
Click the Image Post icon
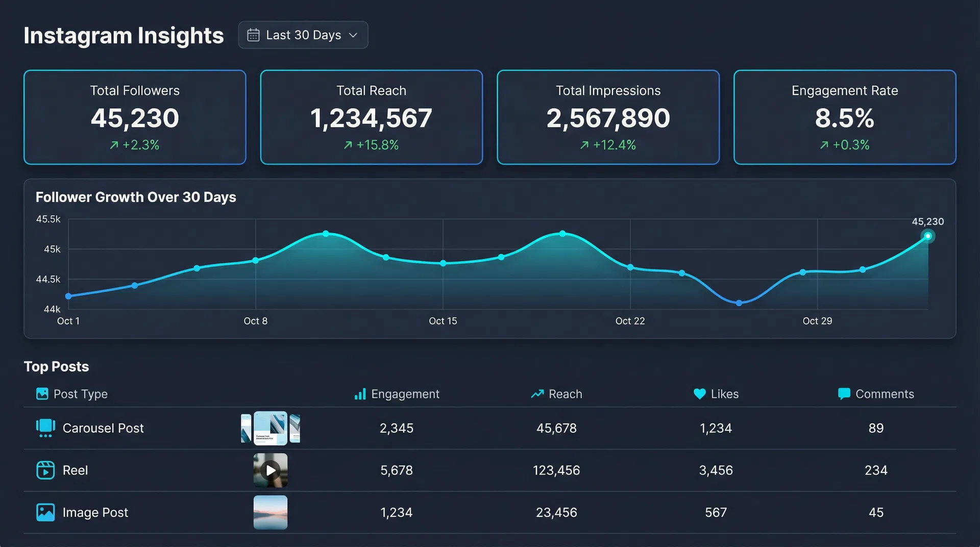coord(45,512)
